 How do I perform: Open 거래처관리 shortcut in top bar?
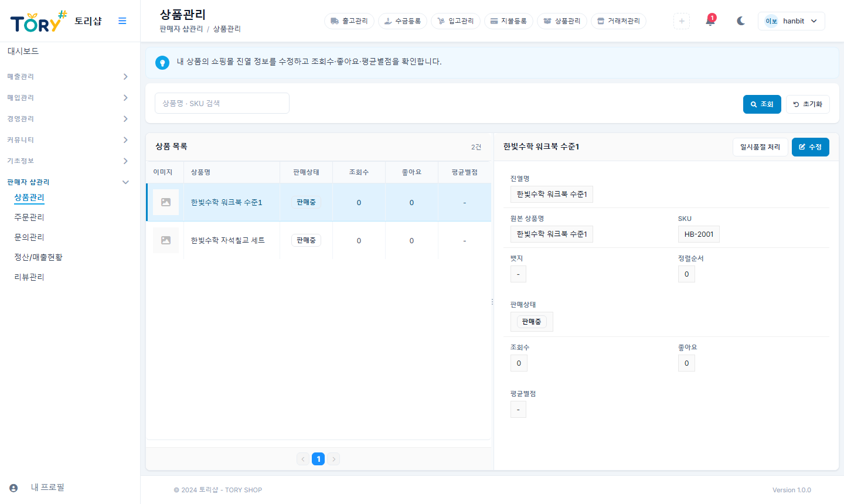pos(619,21)
